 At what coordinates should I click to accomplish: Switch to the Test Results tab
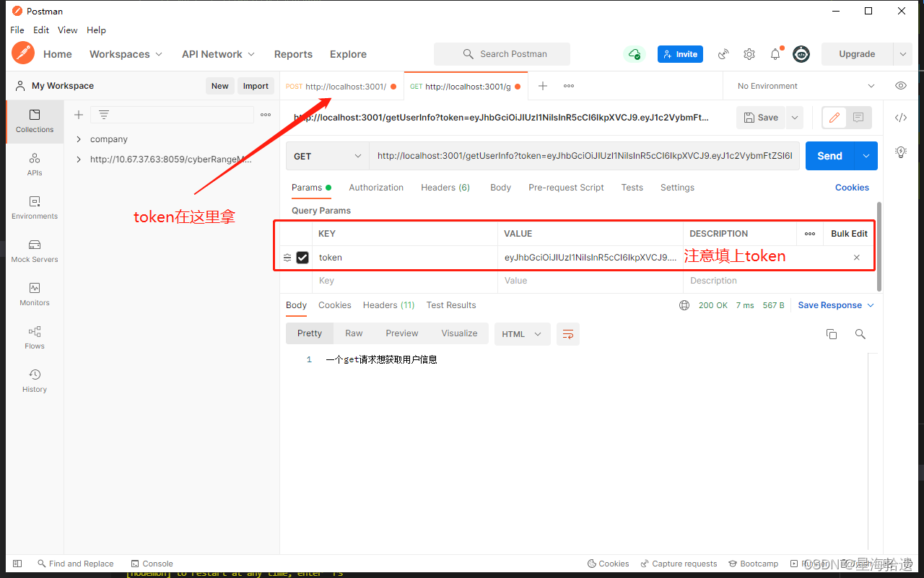click(x=451, y=305)
